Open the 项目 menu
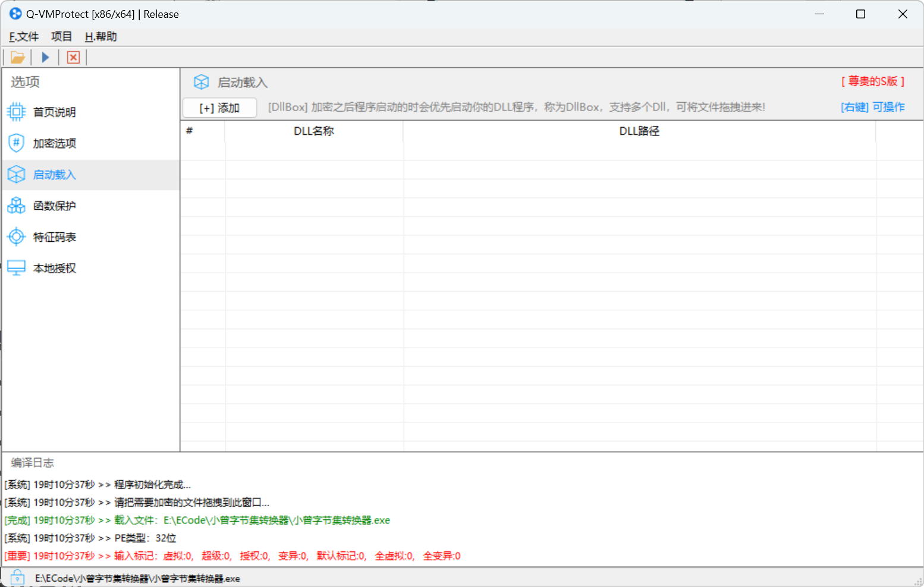 pyautogui.click(x=61, y=37)
